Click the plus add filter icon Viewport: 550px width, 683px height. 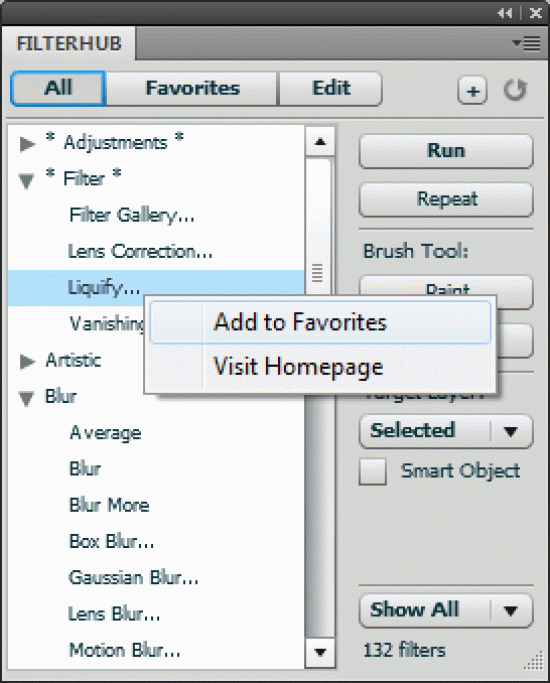pyautogui.click(x=472, y=91)
